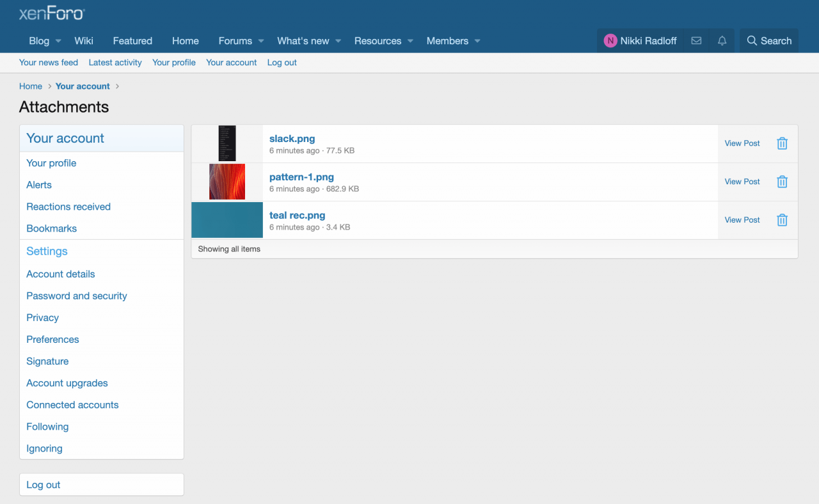Select Featured in the navigation bar

click(132, 41)
